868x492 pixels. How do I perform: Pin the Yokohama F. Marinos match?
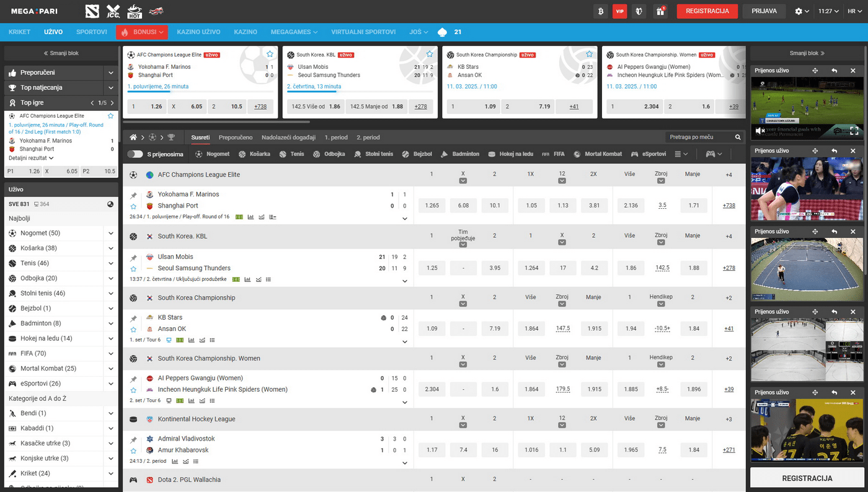point(133,195)
